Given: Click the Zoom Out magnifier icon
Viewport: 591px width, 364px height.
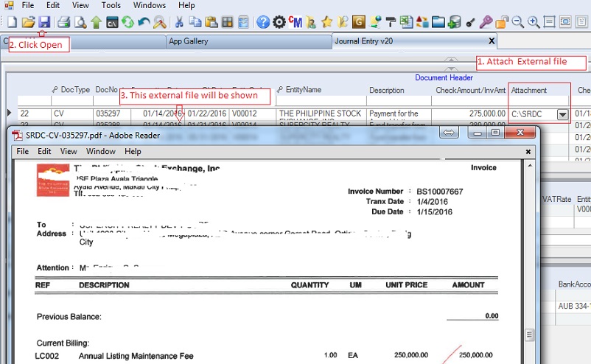Looking at the screenshot, I should (517, 22).
